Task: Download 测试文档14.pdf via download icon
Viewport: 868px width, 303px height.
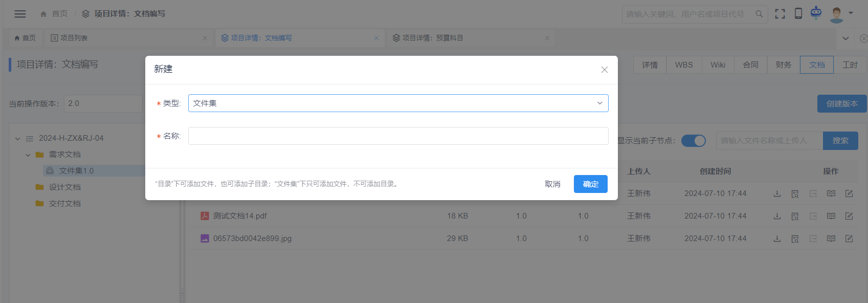Action: click(x=777, y=216)
